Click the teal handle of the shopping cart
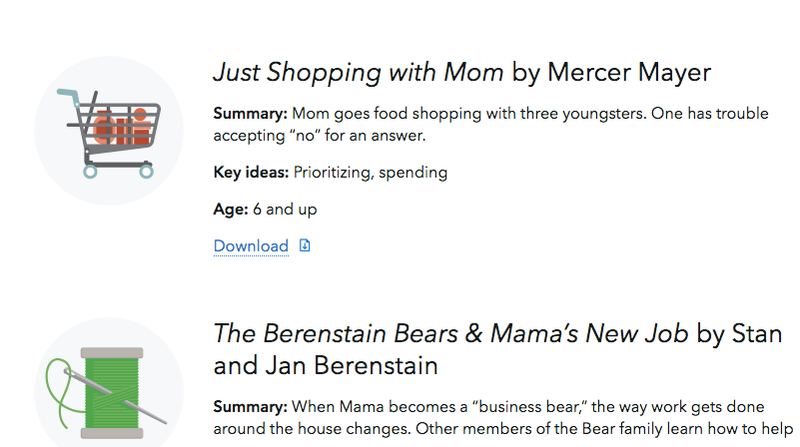The image size is (800, 447). pyautogui.click(x=68, y=96)
